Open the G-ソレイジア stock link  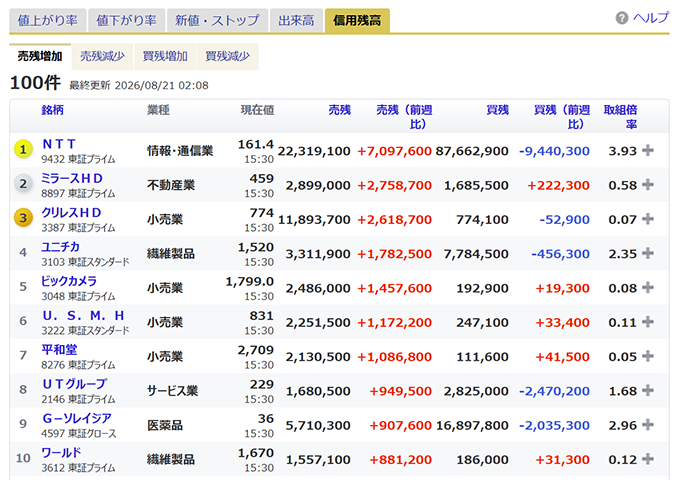pos(77,418)
